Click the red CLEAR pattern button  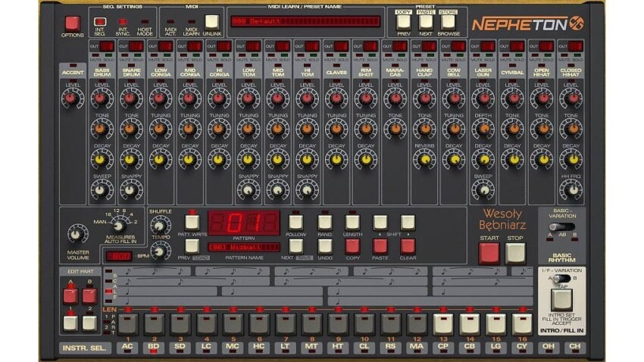coord(408,245)
